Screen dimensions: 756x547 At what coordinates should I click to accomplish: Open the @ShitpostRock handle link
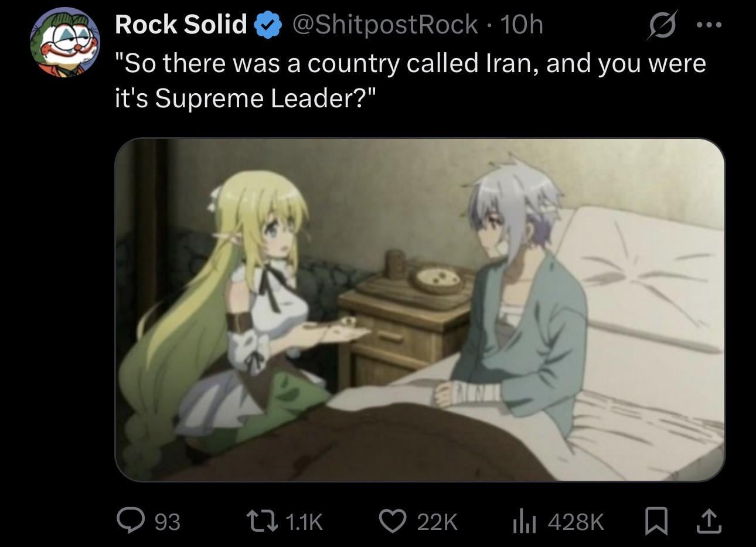pos(384,25)
